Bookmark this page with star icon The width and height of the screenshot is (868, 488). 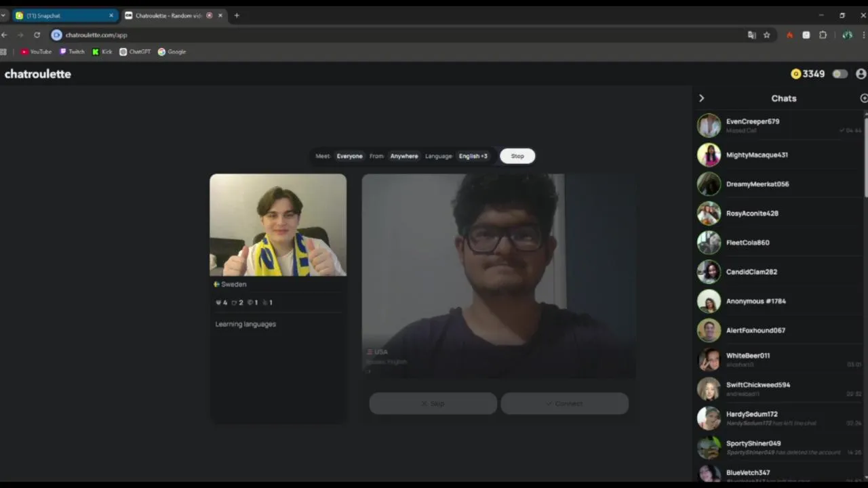767,35
